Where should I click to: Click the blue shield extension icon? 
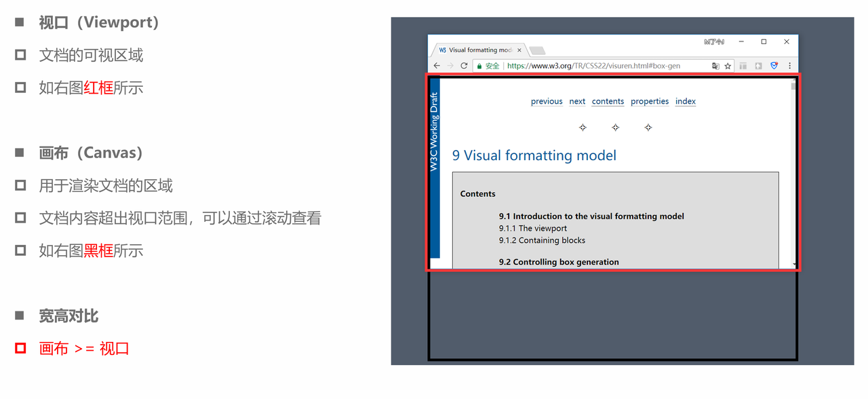[x=774, y=66]
